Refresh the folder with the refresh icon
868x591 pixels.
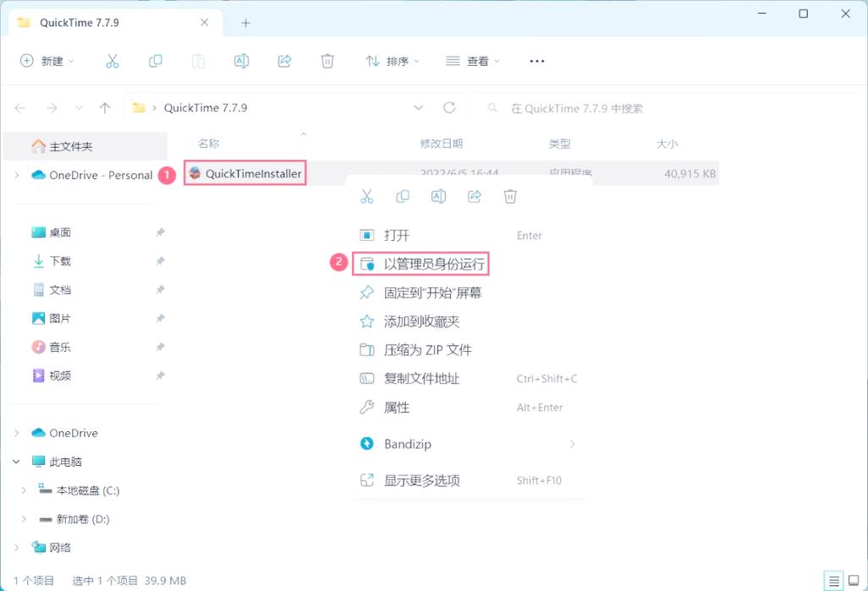[x=449, y=107]
